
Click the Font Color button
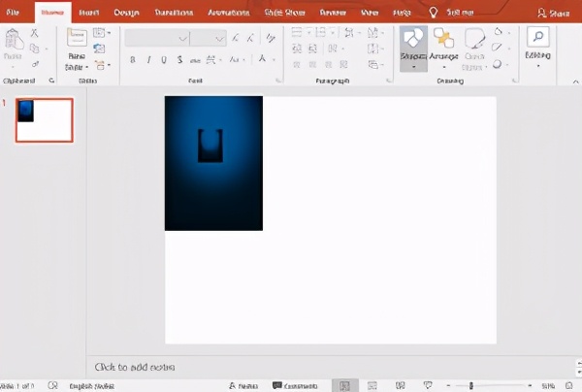[x=262, y=58]
